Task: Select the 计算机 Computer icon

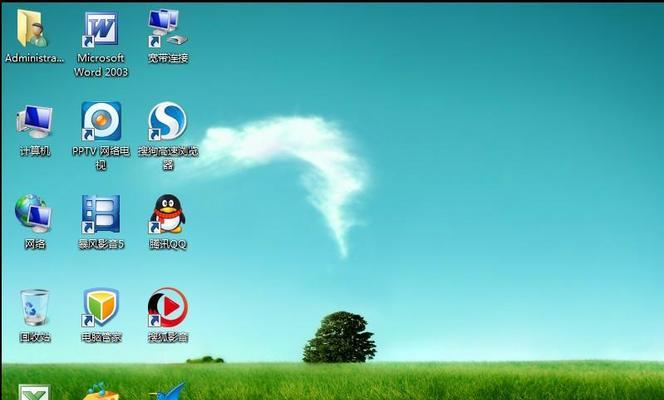Action: click(35, 122)
